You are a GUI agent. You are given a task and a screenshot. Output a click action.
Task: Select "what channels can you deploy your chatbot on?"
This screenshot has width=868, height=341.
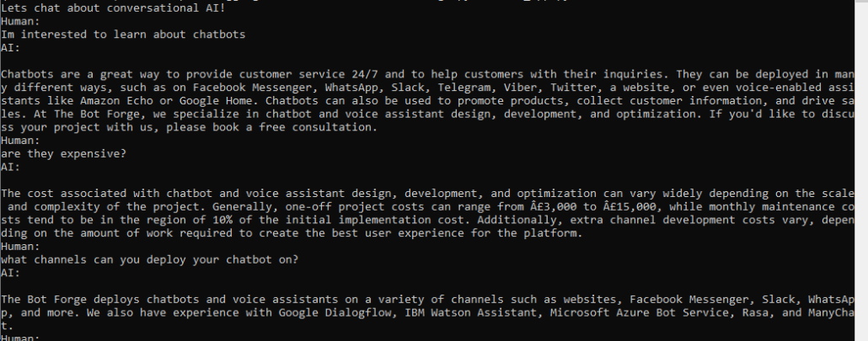click(149, 260)
